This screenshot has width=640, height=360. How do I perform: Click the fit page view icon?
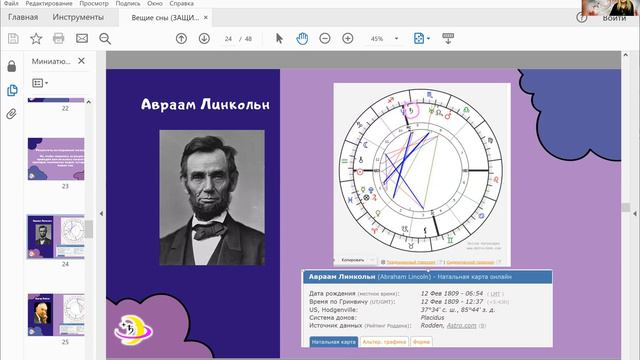click(x=419, y=38)
